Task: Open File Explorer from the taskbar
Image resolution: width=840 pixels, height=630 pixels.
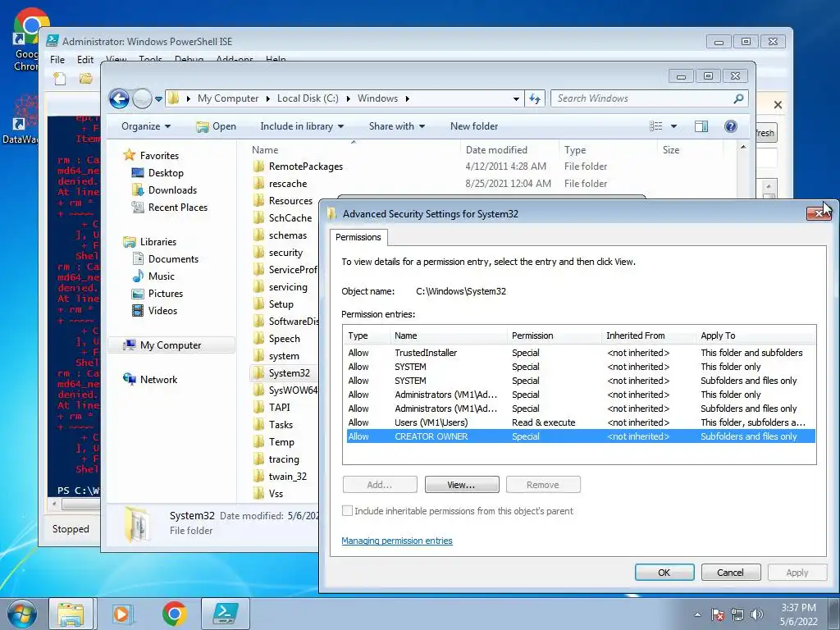Action: pos(71,614)
